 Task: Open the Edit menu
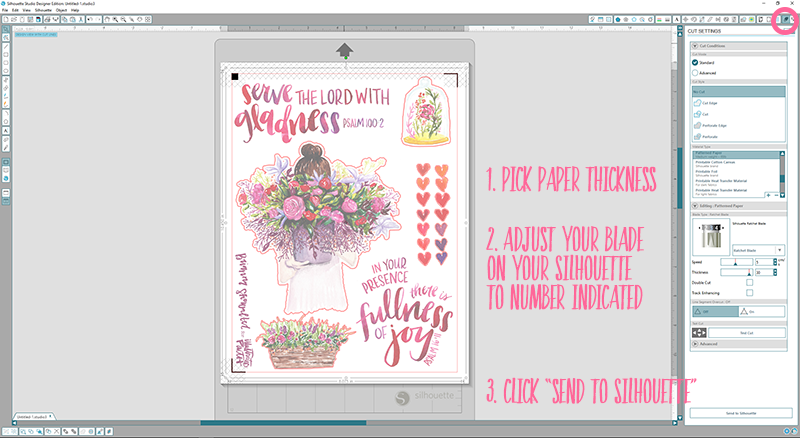[15, 10]
